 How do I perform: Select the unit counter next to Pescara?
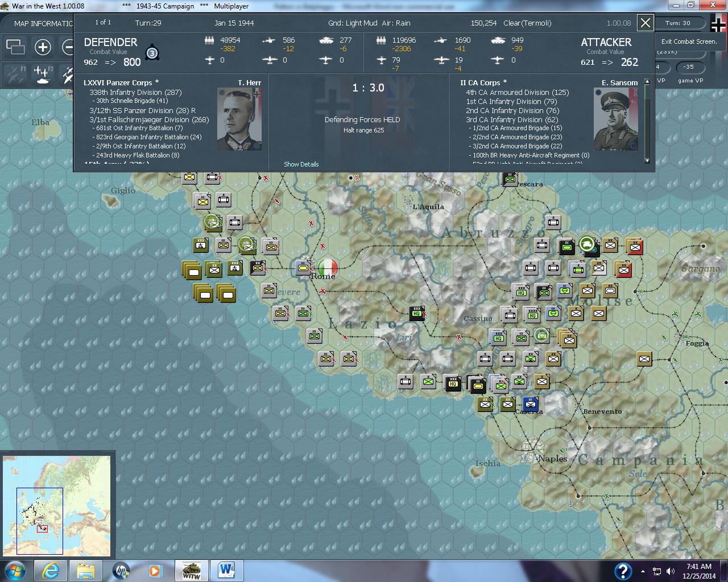(510, 178)
